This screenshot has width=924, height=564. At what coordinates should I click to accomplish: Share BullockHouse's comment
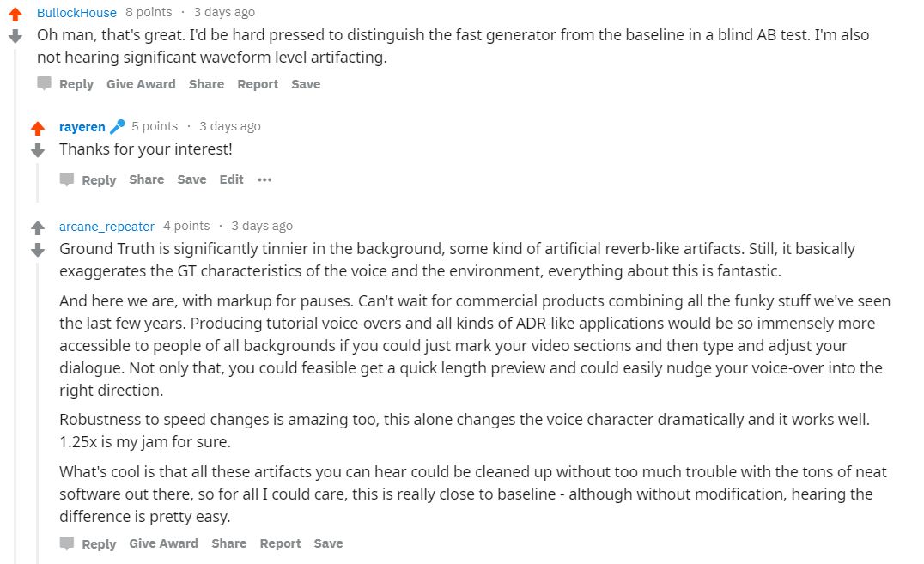click(x=206, y=84)
